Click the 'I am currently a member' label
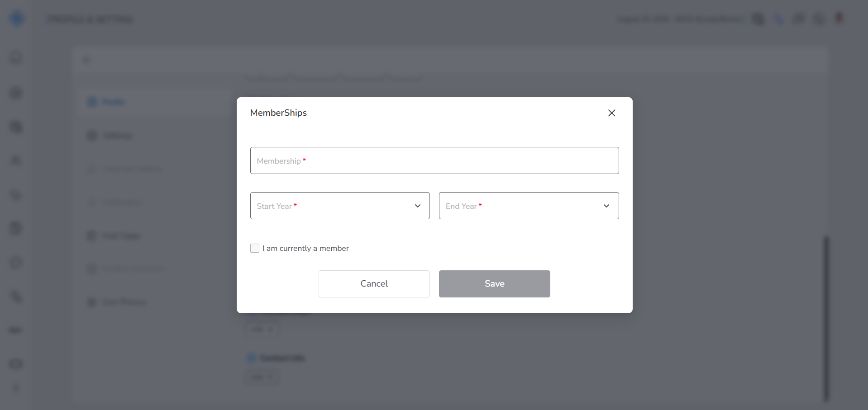 coord(305,248)
